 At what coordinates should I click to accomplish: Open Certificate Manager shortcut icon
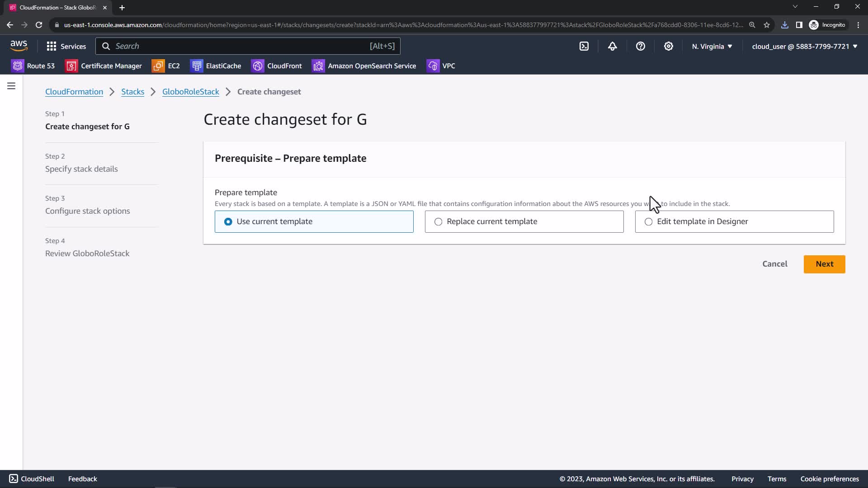(71, 66)
